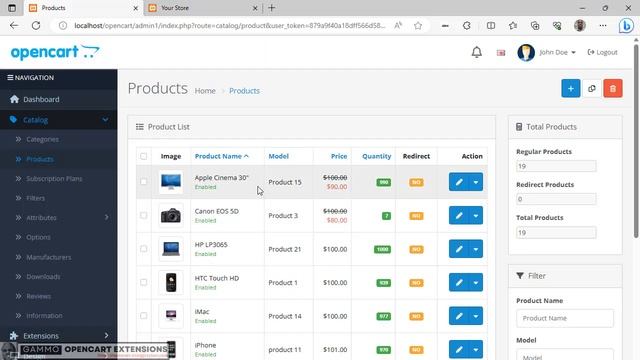The height and width of the screenshot is (360, 640).
Task: Open browser collections icon
Action: 535,26
